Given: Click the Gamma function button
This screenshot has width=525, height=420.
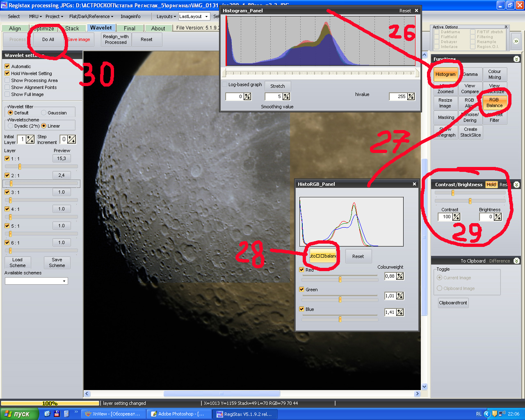Looking at the screenshot, I should 470,75.
